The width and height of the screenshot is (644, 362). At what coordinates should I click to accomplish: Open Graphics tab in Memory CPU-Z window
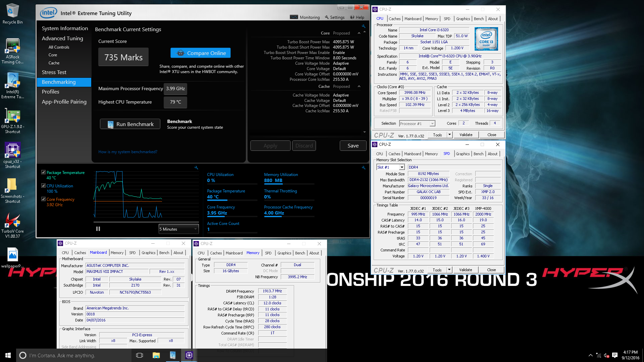pyautogui.click(x=284, y=253)
